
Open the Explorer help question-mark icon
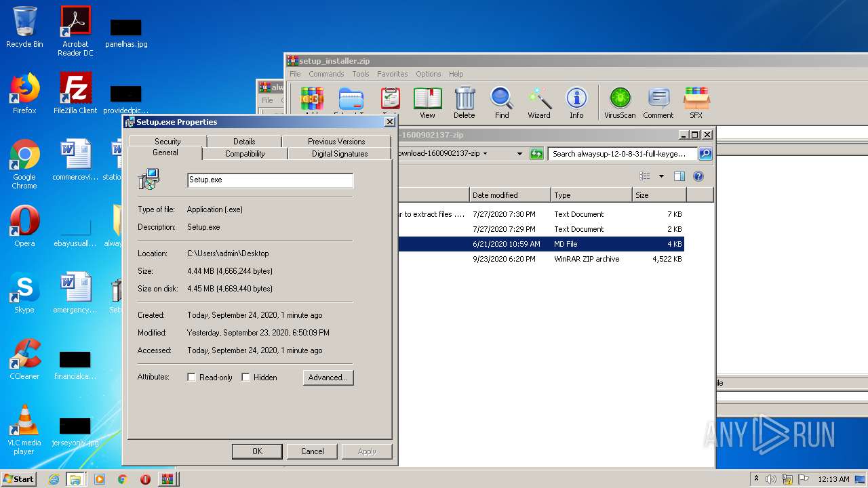tap(698, 176)
